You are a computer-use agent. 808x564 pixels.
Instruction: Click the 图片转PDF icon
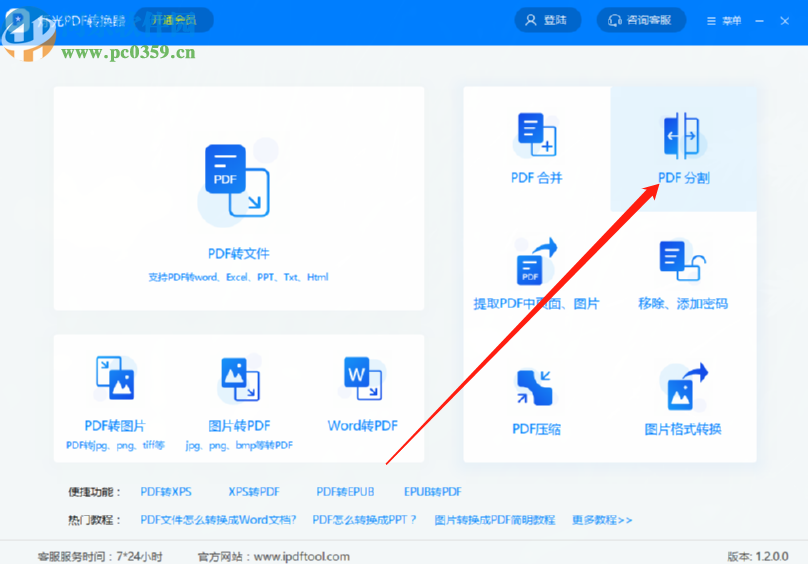[240, 379]
